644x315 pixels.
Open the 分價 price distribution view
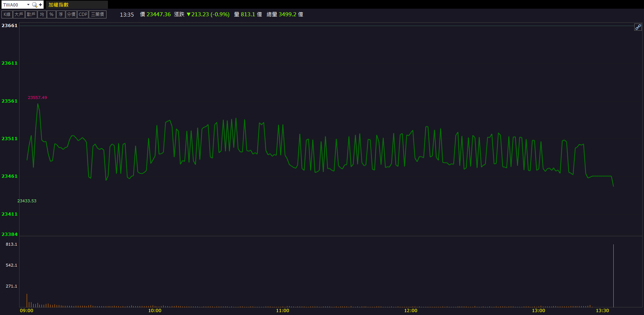[x=71, y=14]
